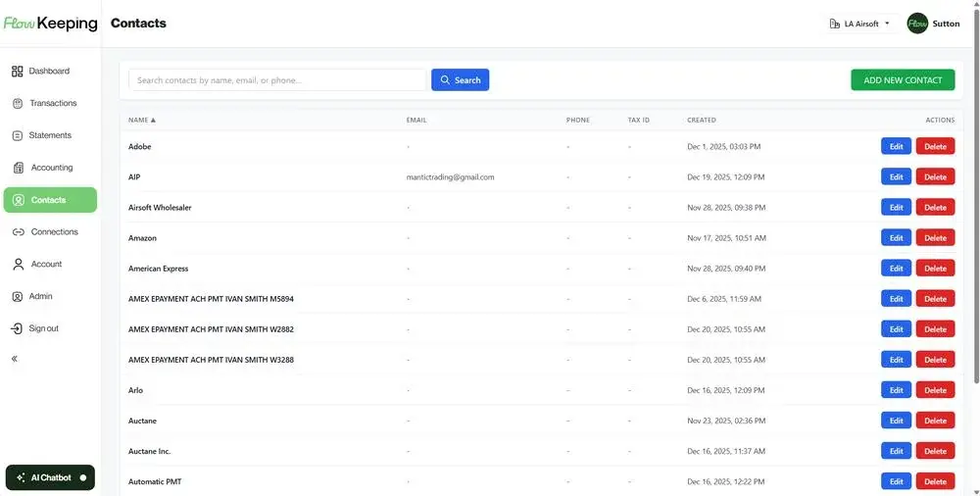Screen dimensions: 980x496
Task: Navigate to Accounting
Action: pyautogui.click(x=50, y=168)
